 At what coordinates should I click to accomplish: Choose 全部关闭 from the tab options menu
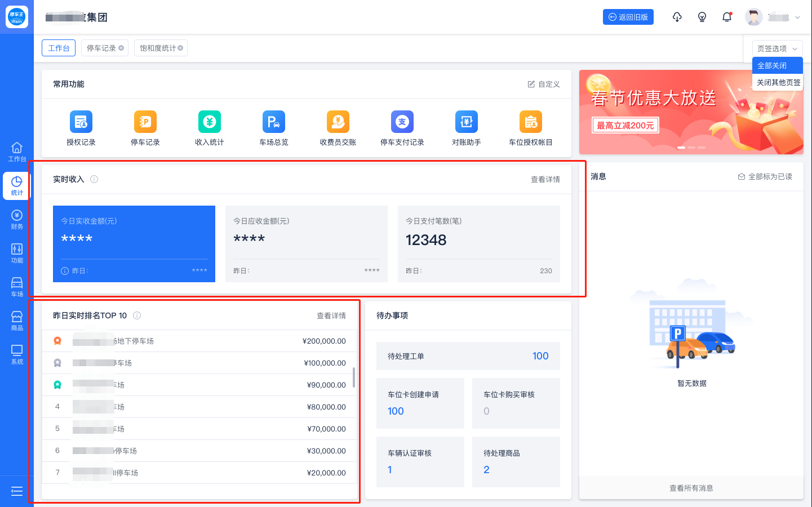778,65
